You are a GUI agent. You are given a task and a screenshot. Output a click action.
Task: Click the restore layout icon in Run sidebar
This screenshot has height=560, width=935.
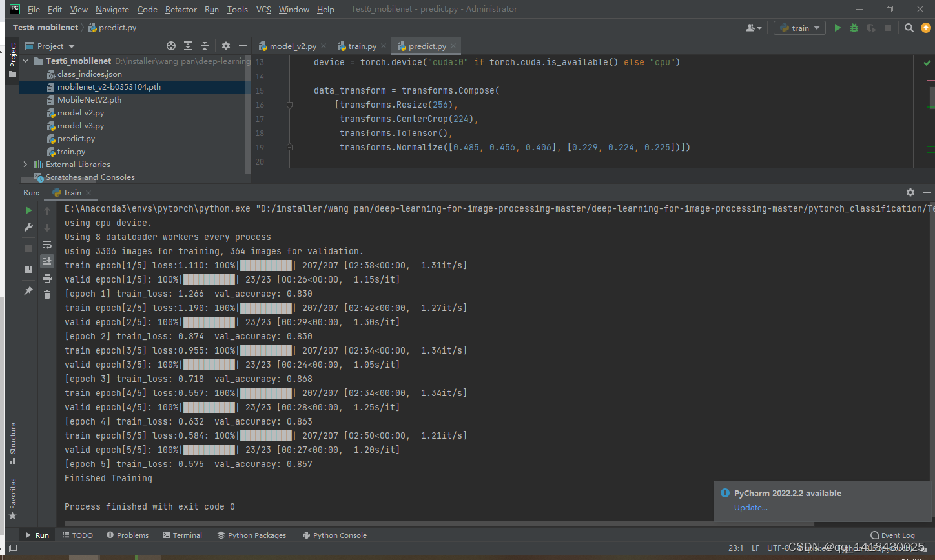tap(28, 270)
